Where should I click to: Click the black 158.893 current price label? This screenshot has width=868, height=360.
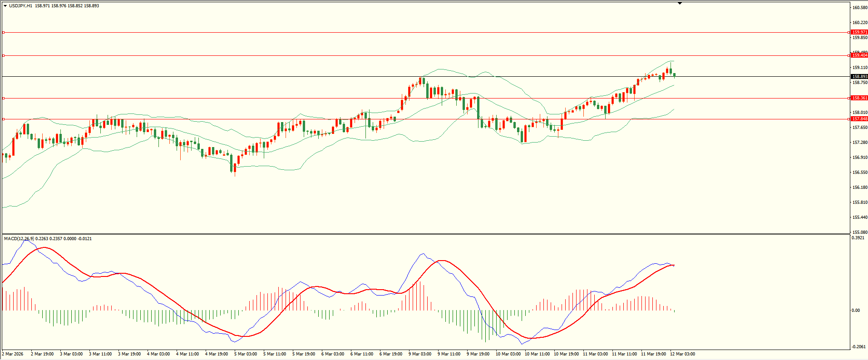(859, 77)
